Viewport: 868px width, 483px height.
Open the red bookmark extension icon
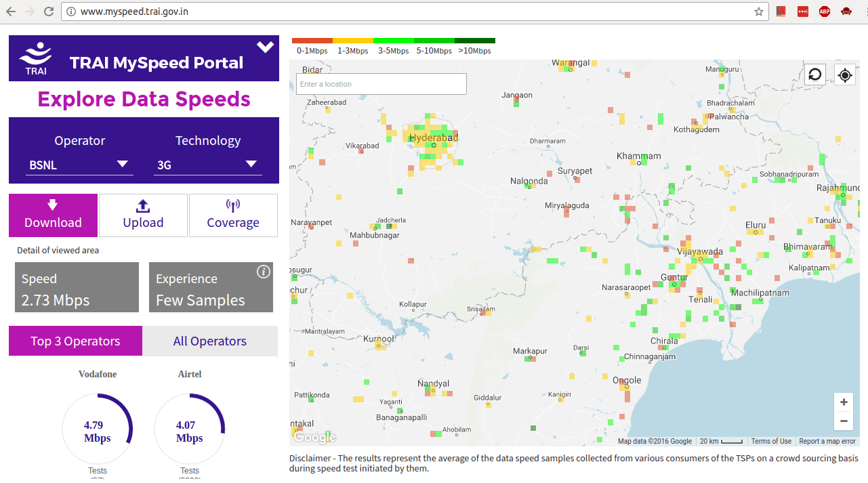point(781,12)
